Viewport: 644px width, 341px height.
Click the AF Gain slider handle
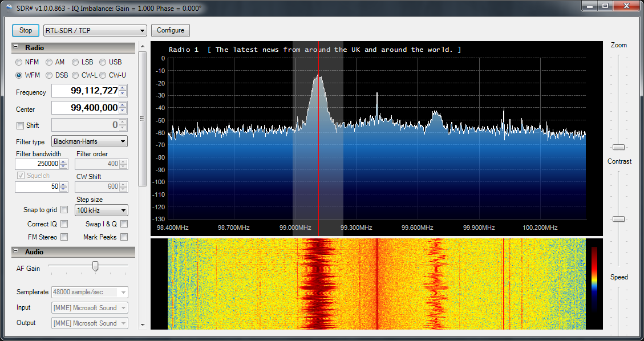point(95,266)
